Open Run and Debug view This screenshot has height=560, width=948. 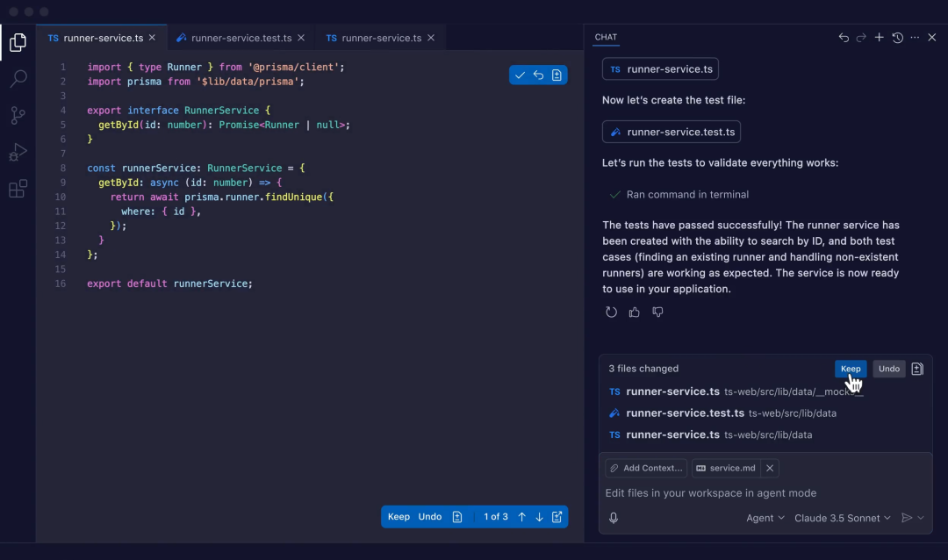pyautogui.click(x=18, y=153)
